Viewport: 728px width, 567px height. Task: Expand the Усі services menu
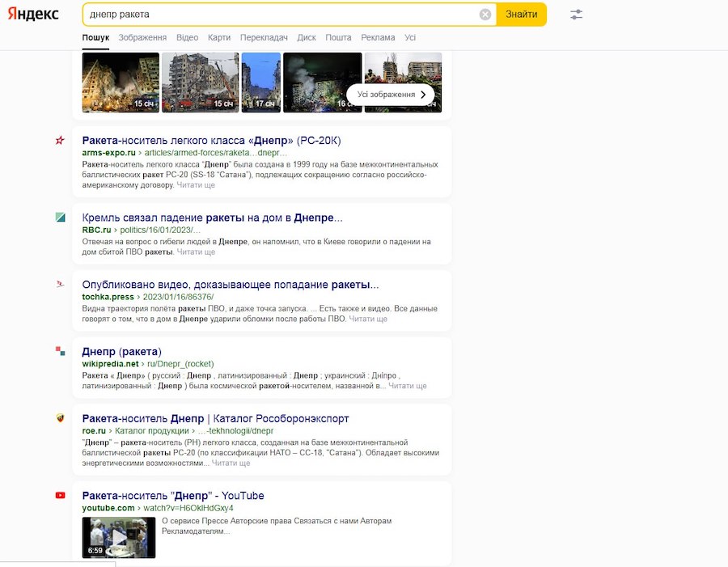click(410, 37)
